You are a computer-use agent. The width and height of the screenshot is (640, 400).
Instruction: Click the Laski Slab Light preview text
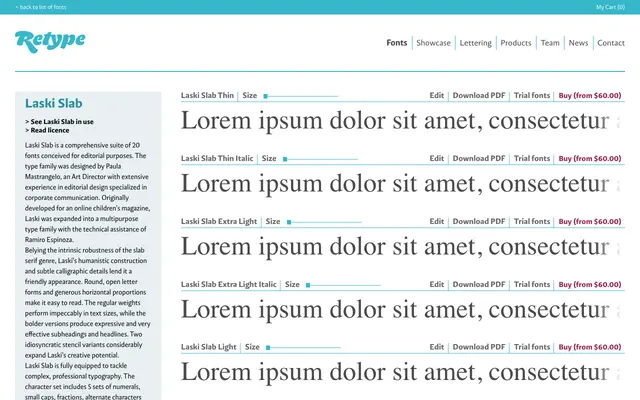(400, 373)
